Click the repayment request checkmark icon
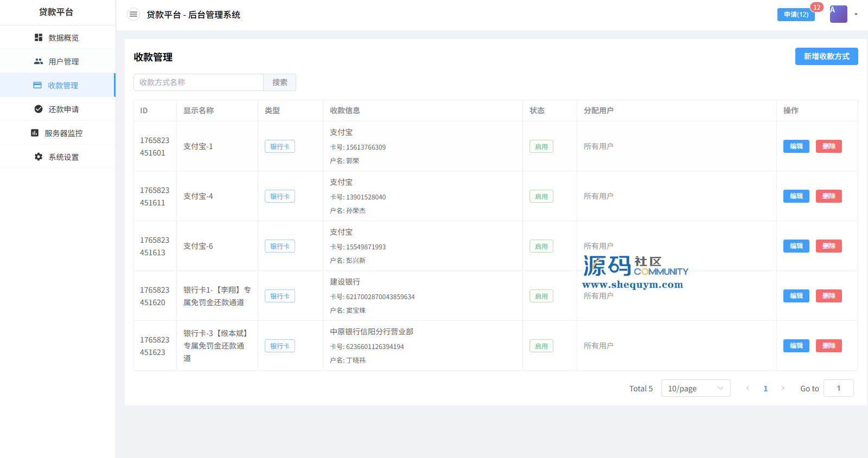 pyautogui.click(x=39, y=109)
